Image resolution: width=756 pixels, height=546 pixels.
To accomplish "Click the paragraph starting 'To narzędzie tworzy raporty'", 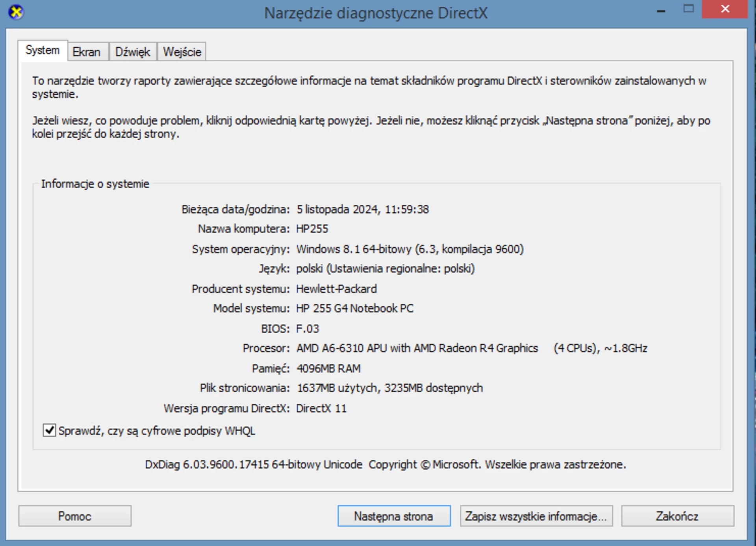I will (369, 87).
